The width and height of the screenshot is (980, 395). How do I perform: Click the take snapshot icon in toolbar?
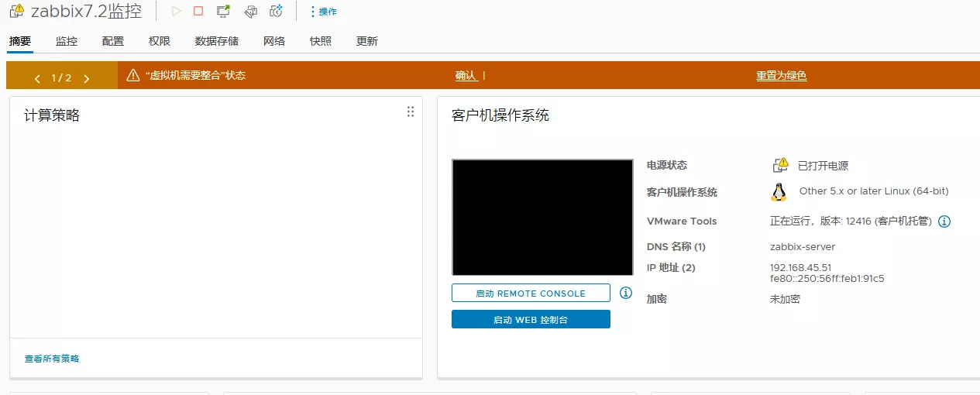(x=277, y=11)
